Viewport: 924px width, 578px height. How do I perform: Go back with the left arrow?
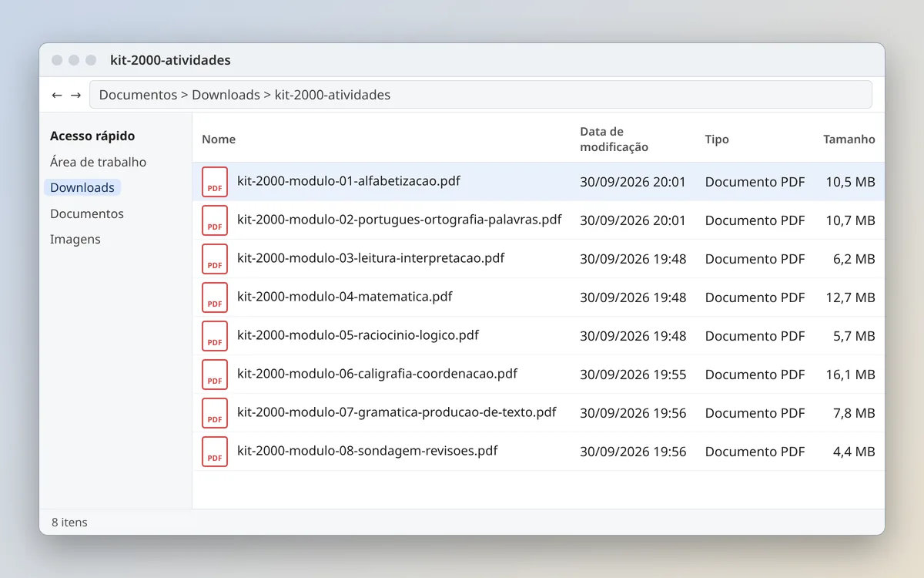click(57, 95)
